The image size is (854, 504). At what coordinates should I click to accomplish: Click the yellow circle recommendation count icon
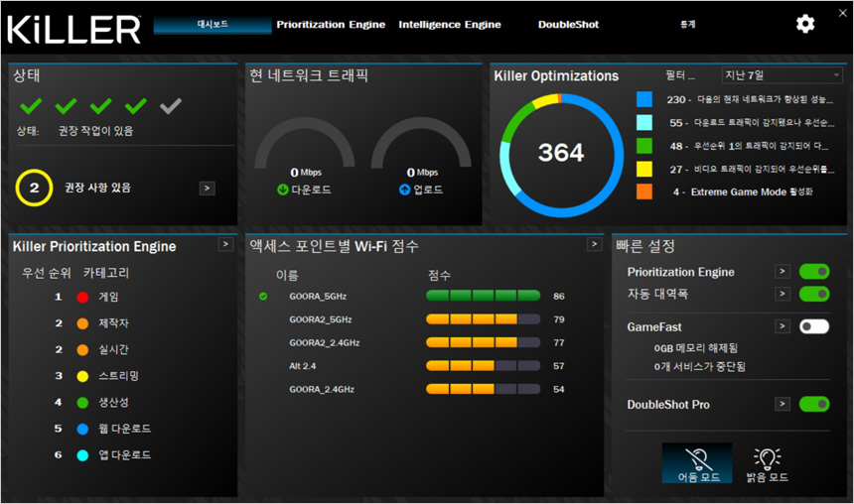click(x=34, y=188)
